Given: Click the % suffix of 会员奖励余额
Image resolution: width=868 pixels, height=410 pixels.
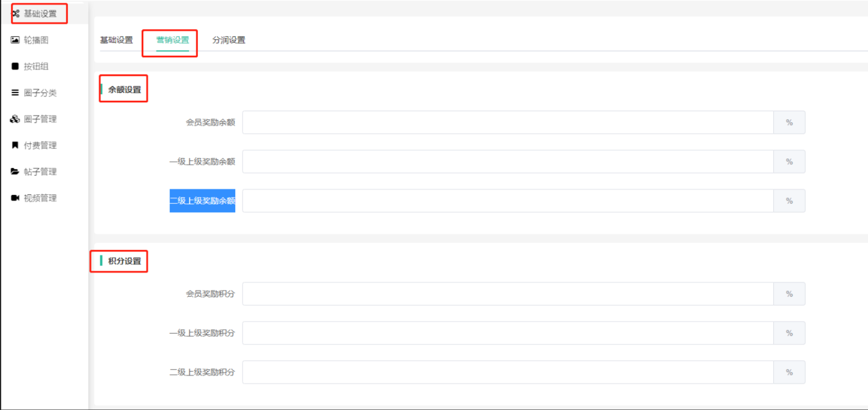Looking at the screenshot, I should tap(789, 122).
